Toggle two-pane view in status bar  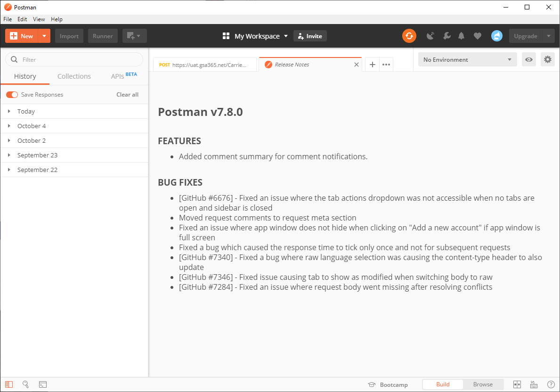coord(517,384)
